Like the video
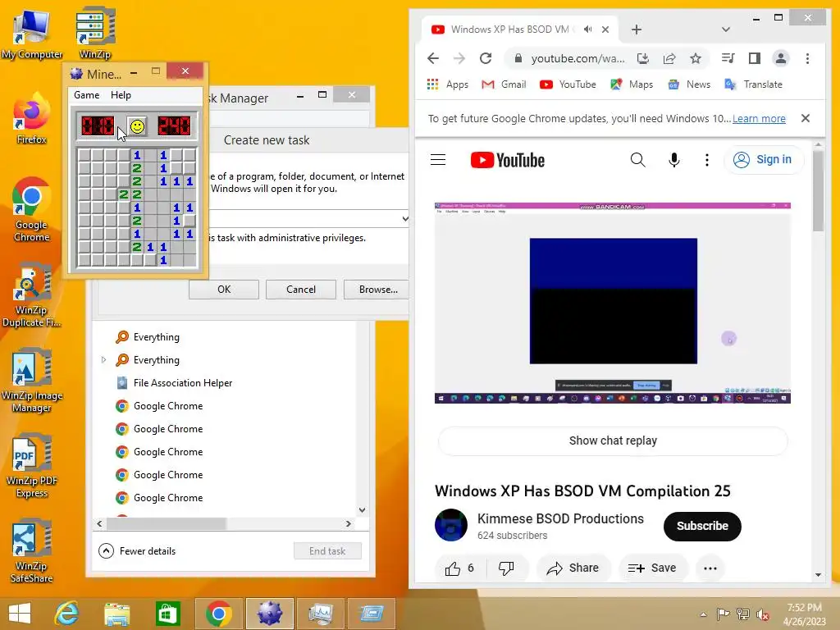840x630 pixels. pos(459,568)
